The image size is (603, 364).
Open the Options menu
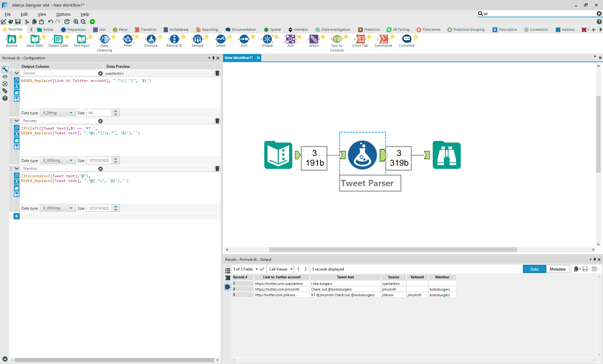[63, 14]
